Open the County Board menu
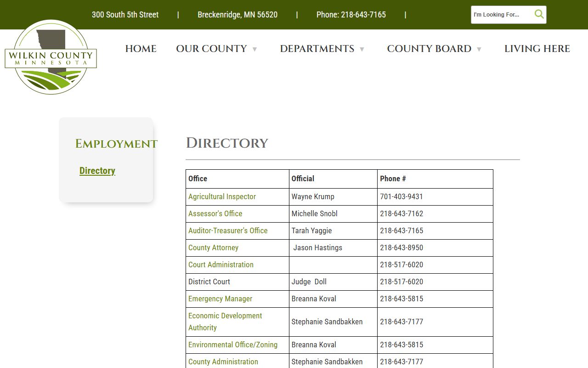 pos(429,49)
